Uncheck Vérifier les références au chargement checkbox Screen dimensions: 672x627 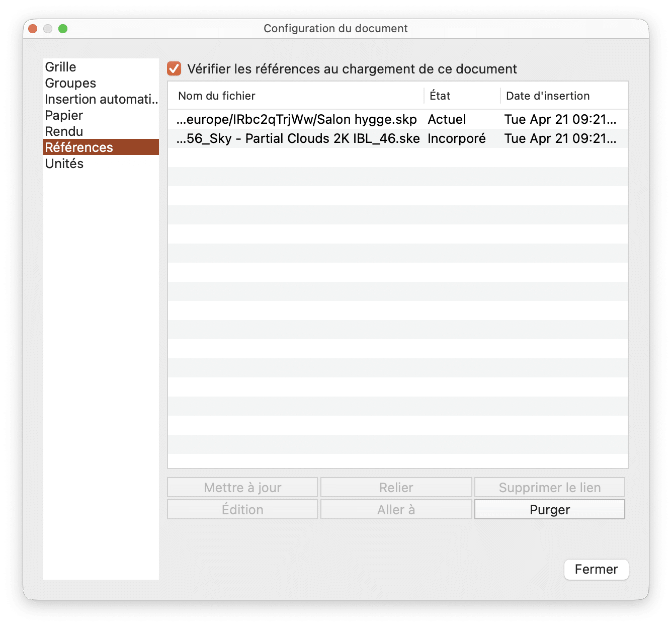tap(174, 69)
